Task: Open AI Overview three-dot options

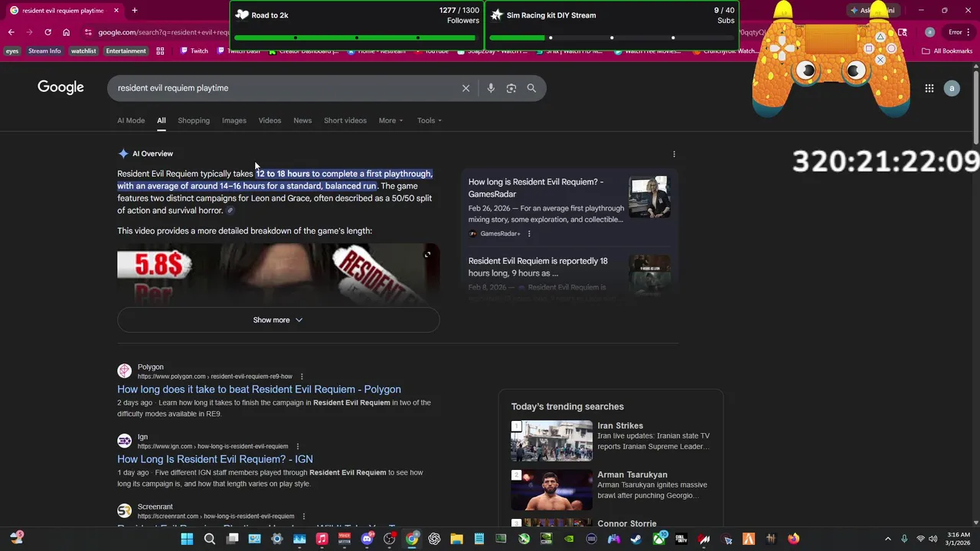Action: coord(674,154)
